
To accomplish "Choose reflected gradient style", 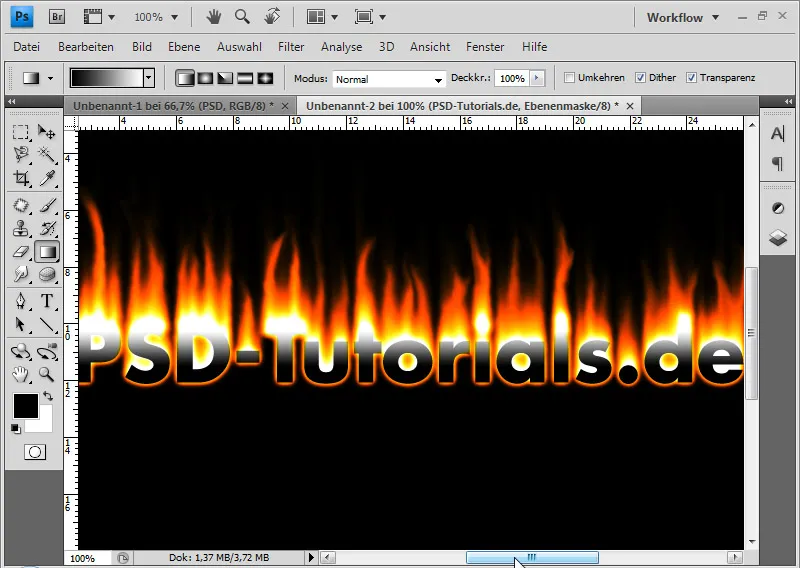I will 245,78.
